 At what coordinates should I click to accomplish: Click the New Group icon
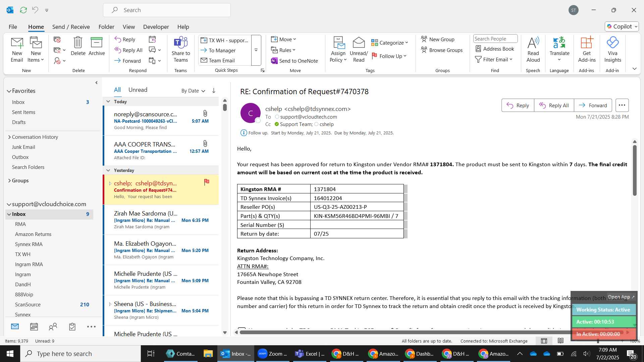(x=438, y=39)
